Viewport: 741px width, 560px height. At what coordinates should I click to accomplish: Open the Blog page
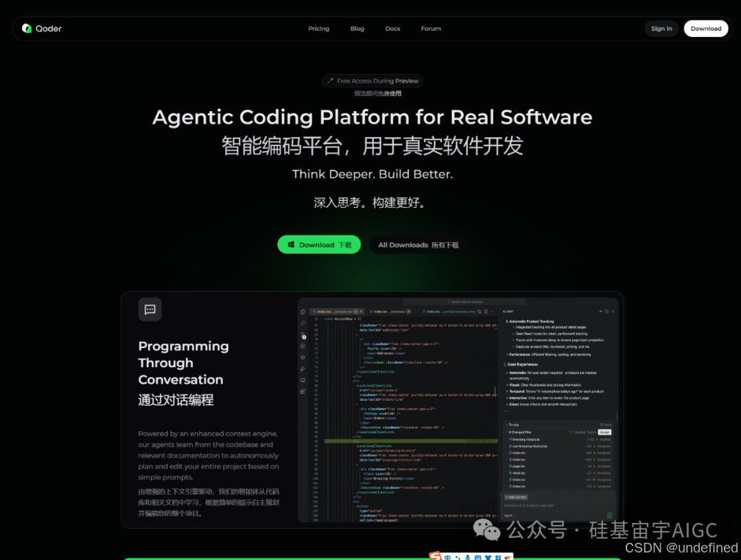coord(357,28)
